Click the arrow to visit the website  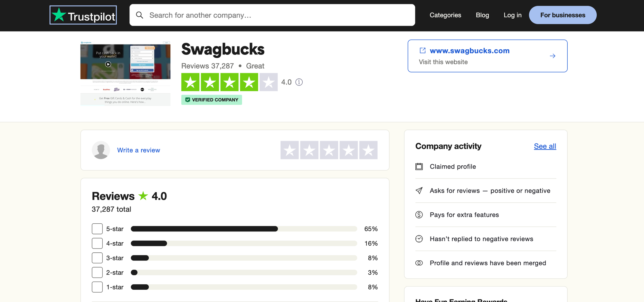tap(553, 56)
